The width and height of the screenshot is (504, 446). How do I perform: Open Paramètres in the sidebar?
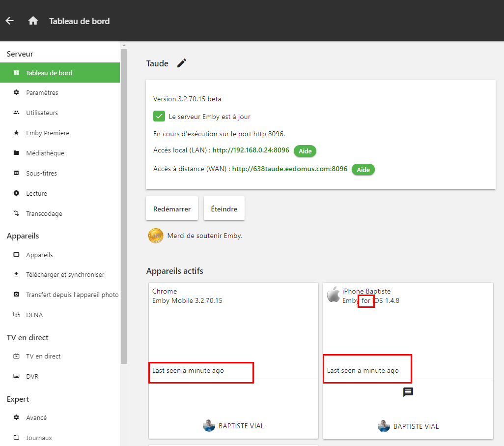[x=60, y=92]
